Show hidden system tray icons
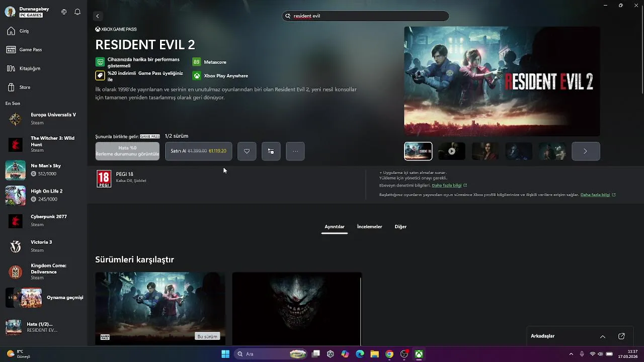 [x=571, y=354]
